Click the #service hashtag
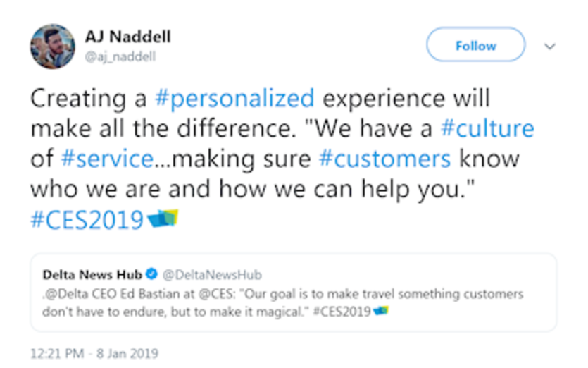Image resolution: width=588 pixels, height=368 pixels. click(x=104, y=159)
